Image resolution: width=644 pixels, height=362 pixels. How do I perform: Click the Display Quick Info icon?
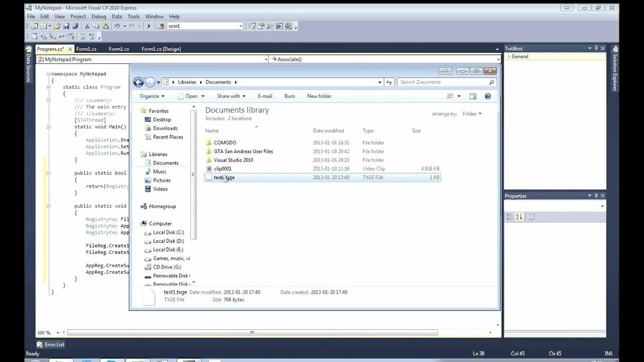52,36
